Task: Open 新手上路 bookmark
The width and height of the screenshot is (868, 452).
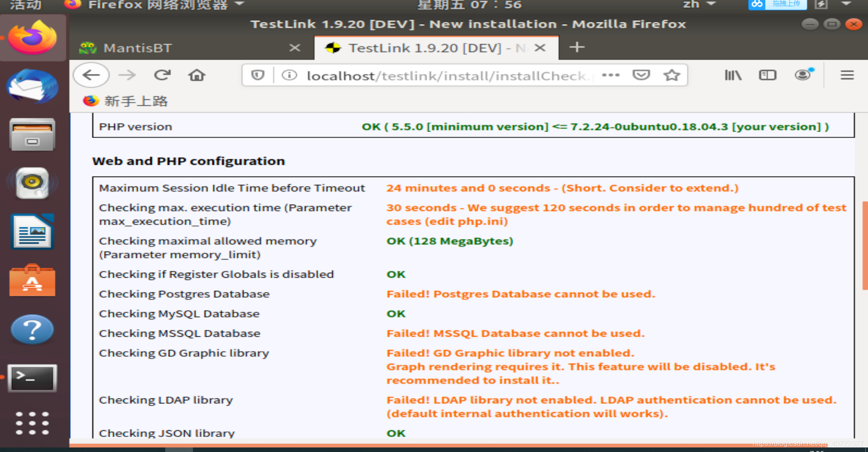Action: click(x=125, y=101)
